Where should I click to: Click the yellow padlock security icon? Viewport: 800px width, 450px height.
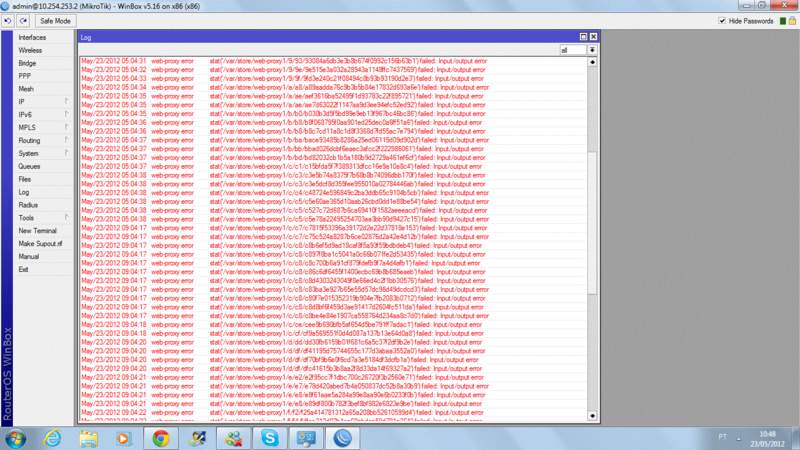(x=792, y=21)
